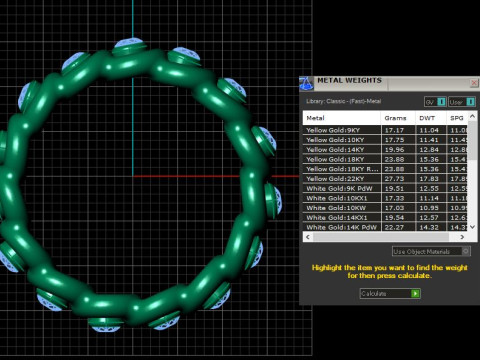Select the Yellow Gold:10KY row

tap(385, 140)
